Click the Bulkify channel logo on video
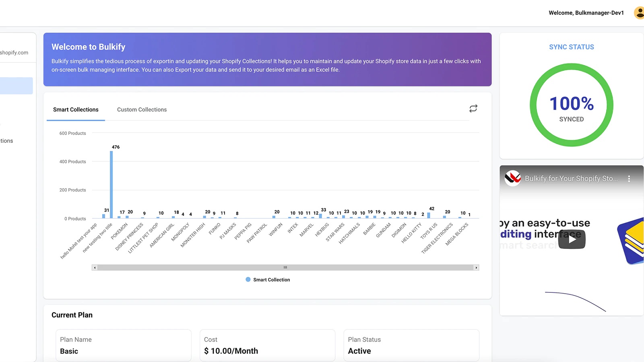Screen dimensions: 644x362 tap(513, 178)
